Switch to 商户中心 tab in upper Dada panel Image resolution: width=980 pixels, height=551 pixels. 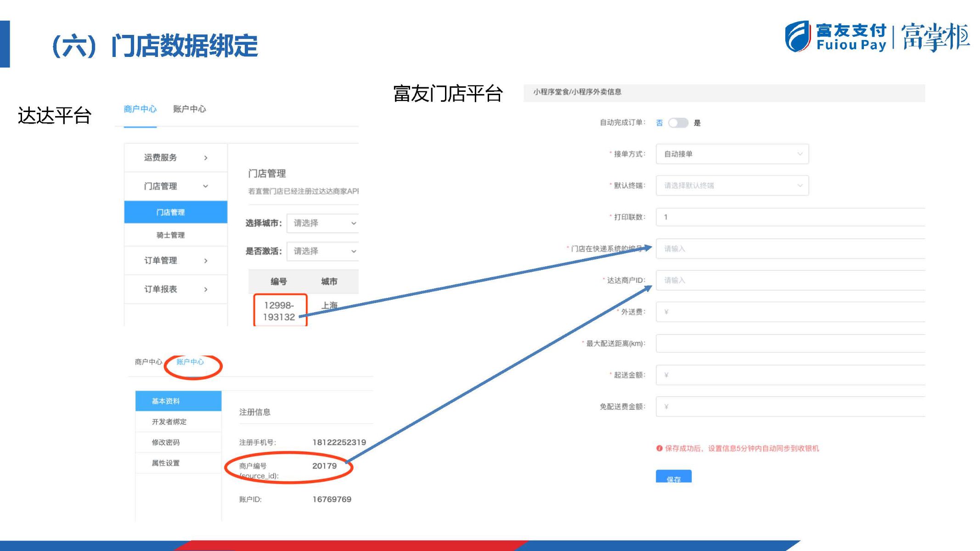coord(140,109)
